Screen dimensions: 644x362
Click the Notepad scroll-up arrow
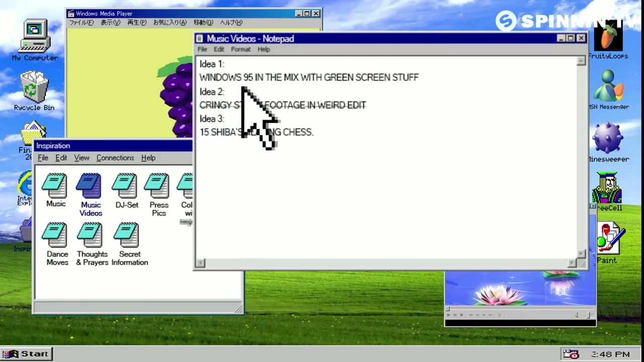581,61
